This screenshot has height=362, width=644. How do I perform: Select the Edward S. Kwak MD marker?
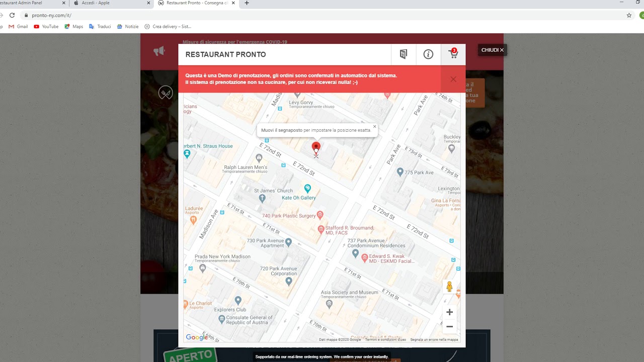(x=365, y=257)
